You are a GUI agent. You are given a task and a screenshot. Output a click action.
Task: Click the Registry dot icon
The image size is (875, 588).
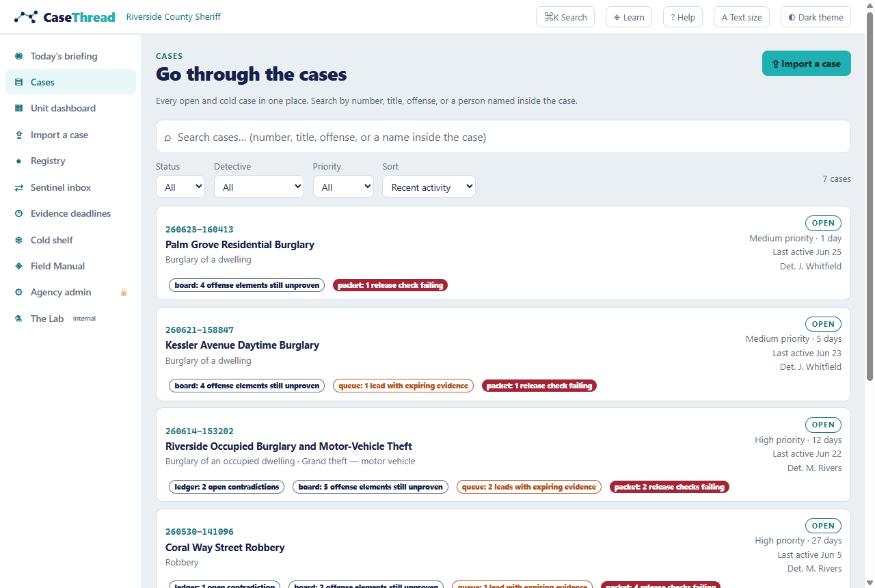click(18, 161)
